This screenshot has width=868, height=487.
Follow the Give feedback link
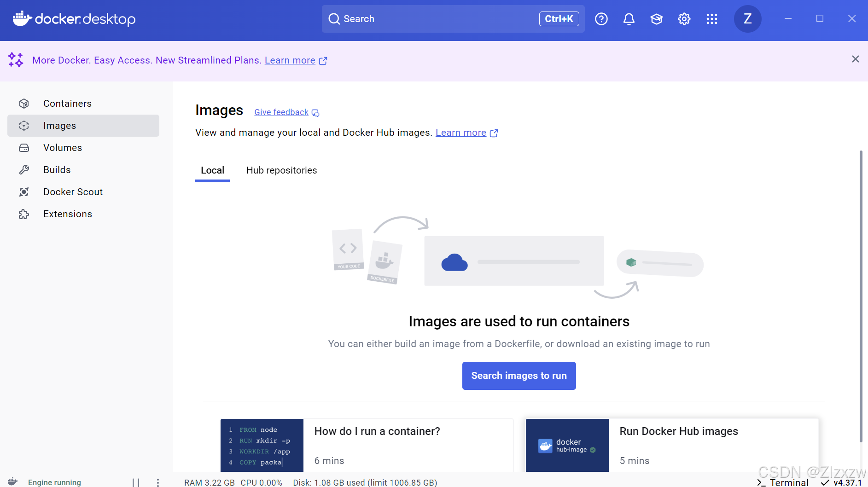click(281, 112)
